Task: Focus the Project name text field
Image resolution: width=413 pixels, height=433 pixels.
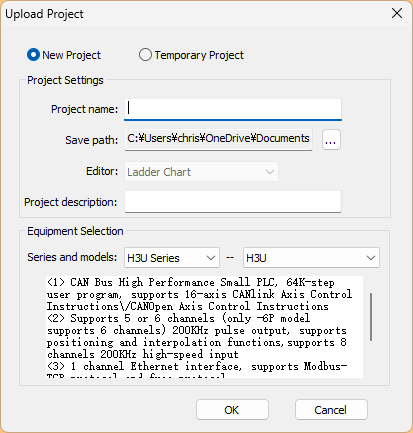Action: (233, 109)
